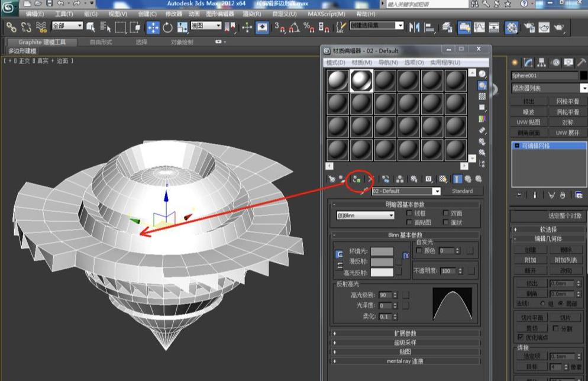Choose the Rectangular Selection Region icon
588x381 pixels.
coord(120,27)
